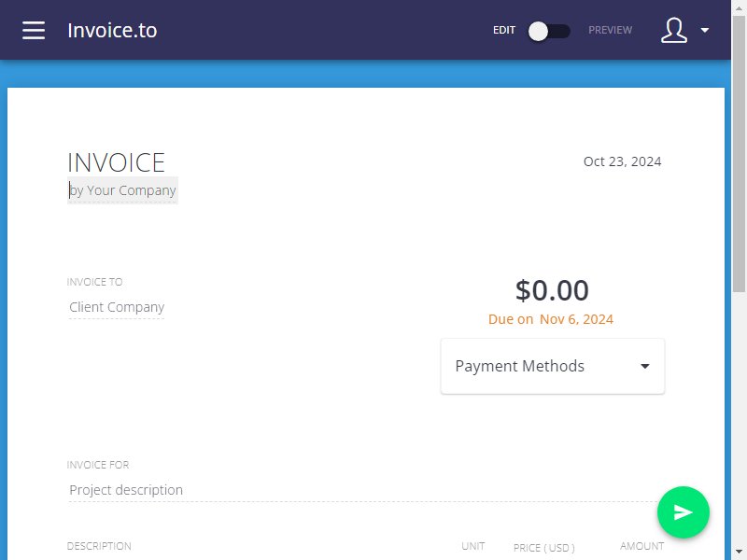Click the Client Company field
Viewport: 747px width, 560px height.
tap(117, 307)
